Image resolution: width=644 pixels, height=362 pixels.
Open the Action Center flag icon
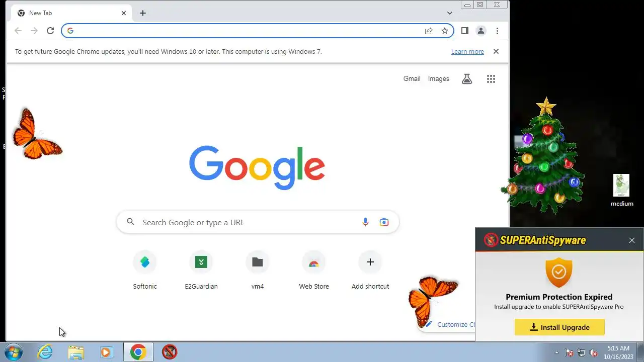coord(569,352)
